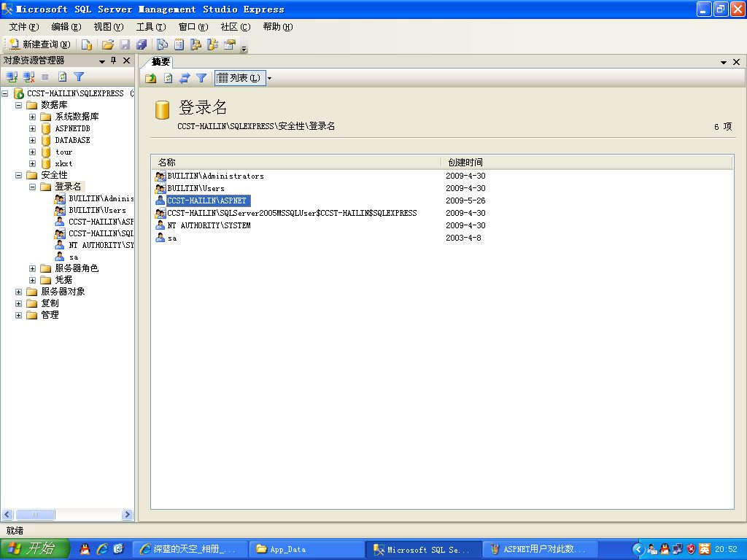Click the Open File folder icon
Screen dimensions: 747x560
point(108,44)
